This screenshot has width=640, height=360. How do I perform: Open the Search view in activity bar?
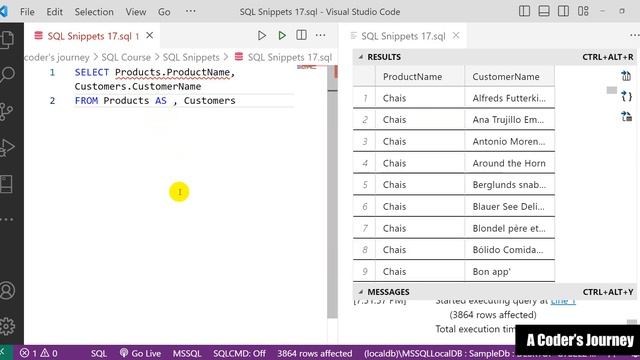click(x=7, y=75)
